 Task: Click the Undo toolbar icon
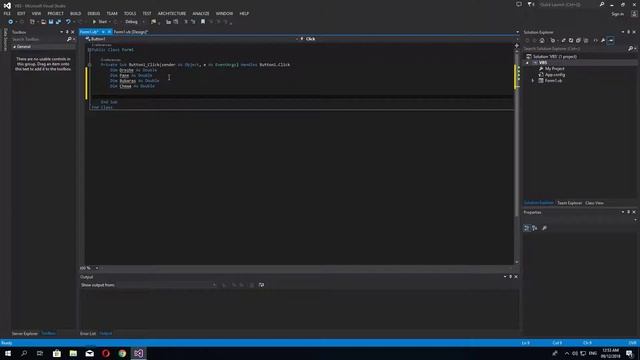[x=68, y=22]
